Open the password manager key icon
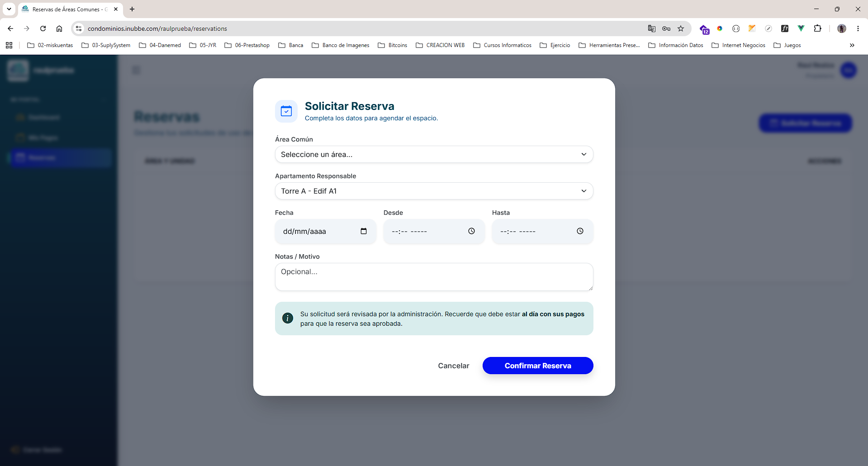Viewport: 868px width, 466px height. pyautogui.click(x=666, y=29)
